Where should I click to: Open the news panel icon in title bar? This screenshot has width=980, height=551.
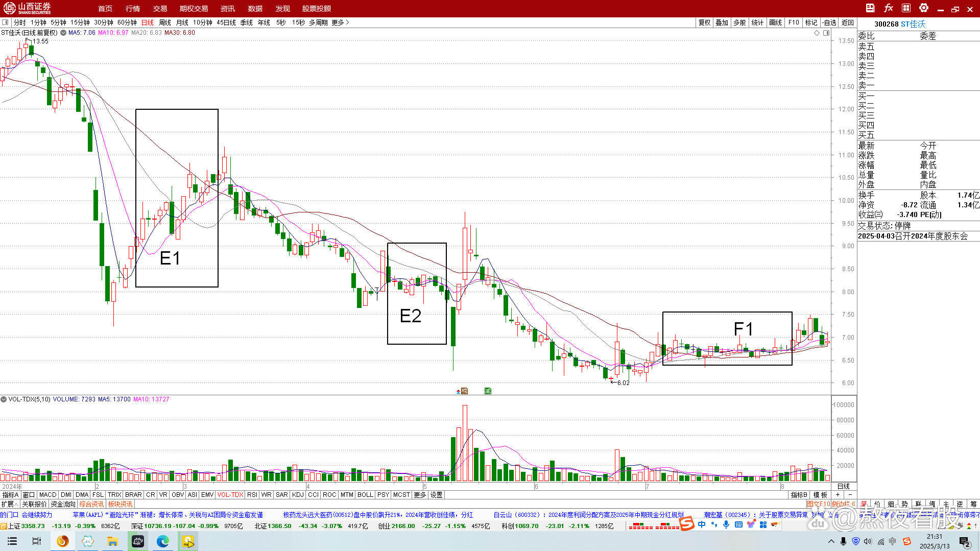pyautogui.click(x=870, y=8)
